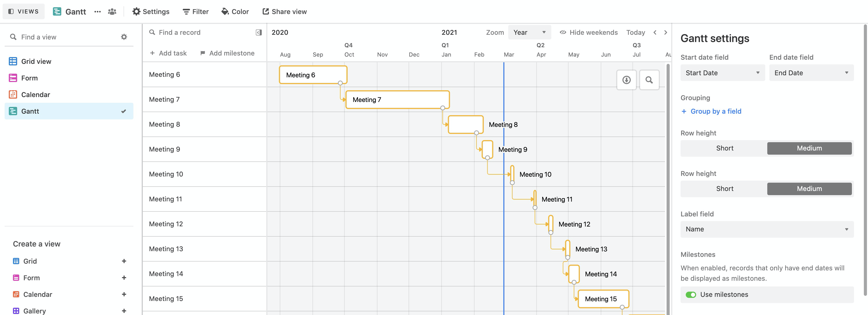Open the Gantt view options ellipsis

[x=98, y=11]
